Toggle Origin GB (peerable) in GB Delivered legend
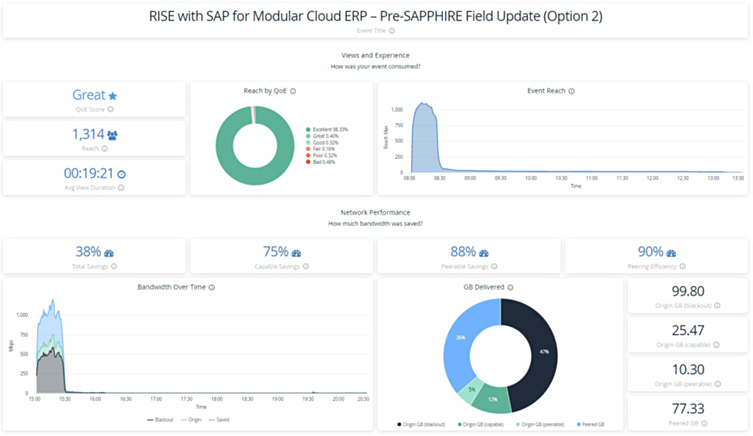 click(x=540, y=425)
